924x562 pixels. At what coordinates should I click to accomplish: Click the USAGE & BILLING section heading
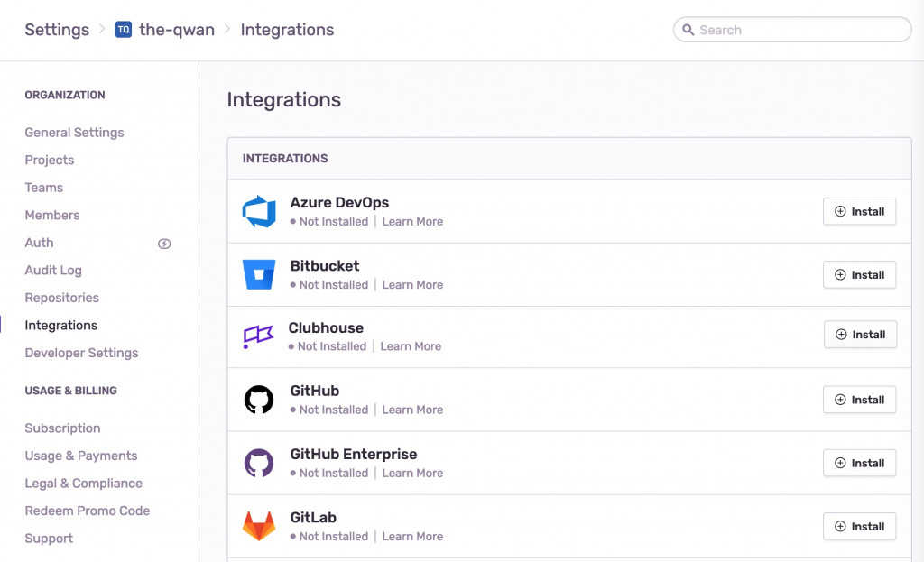70,391
